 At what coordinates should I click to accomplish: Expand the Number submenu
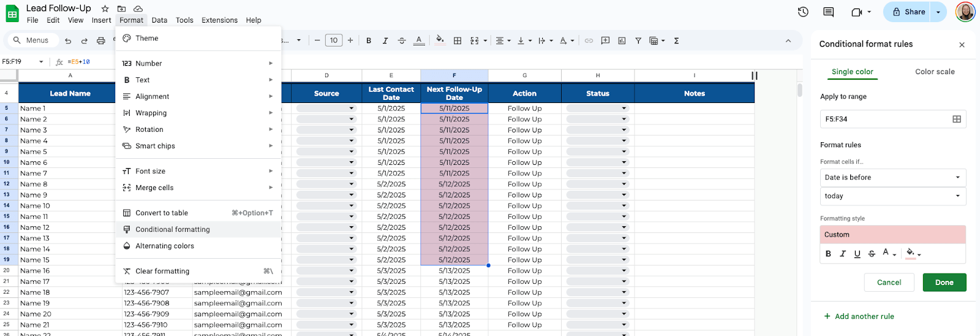tap(198, 63)
